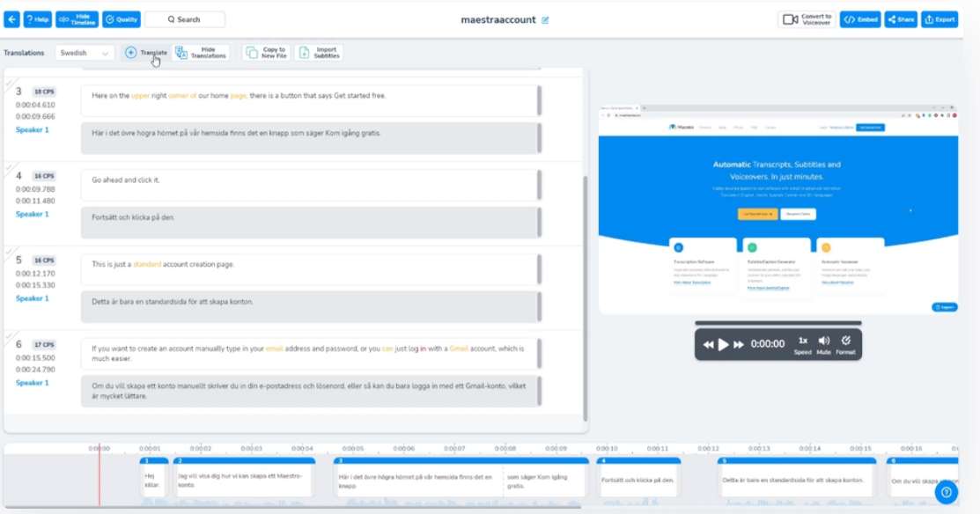This screenshot has height=514, width=980.
Task: Fast forward the video
Action: 738,344
